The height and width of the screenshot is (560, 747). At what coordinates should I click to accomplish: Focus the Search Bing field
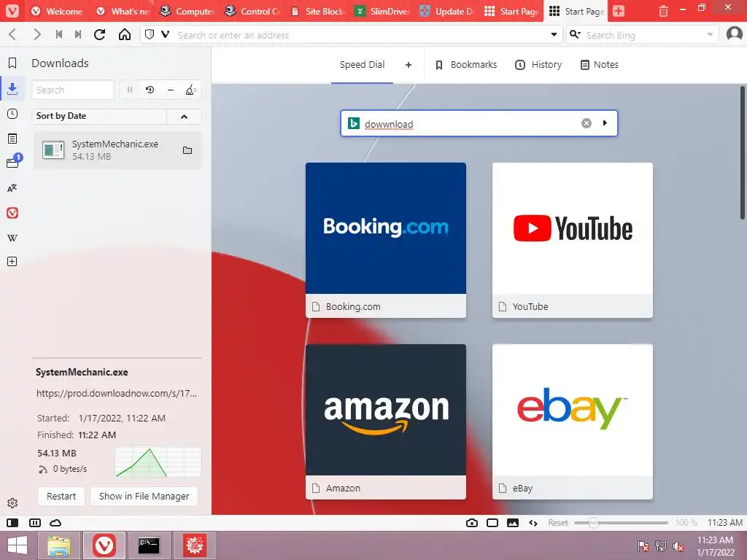pos(643,34)
